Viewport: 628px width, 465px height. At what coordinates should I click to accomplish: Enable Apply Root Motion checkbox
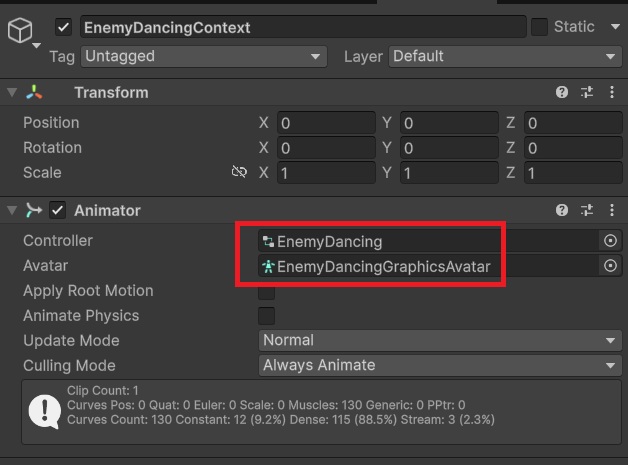(x=267, y=291)
